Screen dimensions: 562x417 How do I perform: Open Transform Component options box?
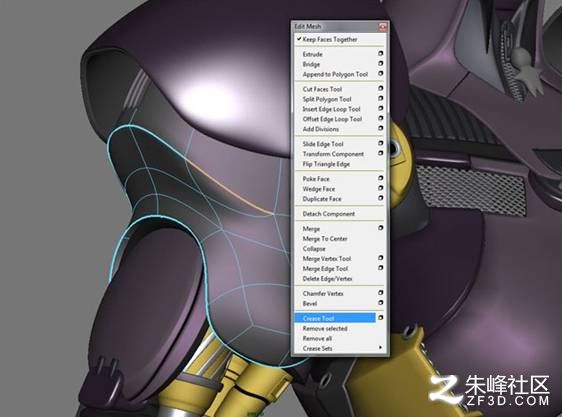[381, 153]
